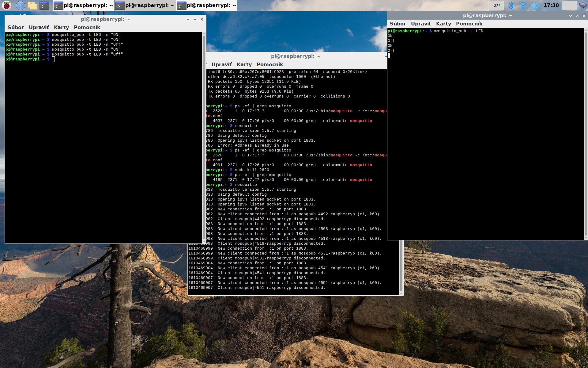
Task: Click the ejecter icon at panel corner
Action: coord(582,5)
